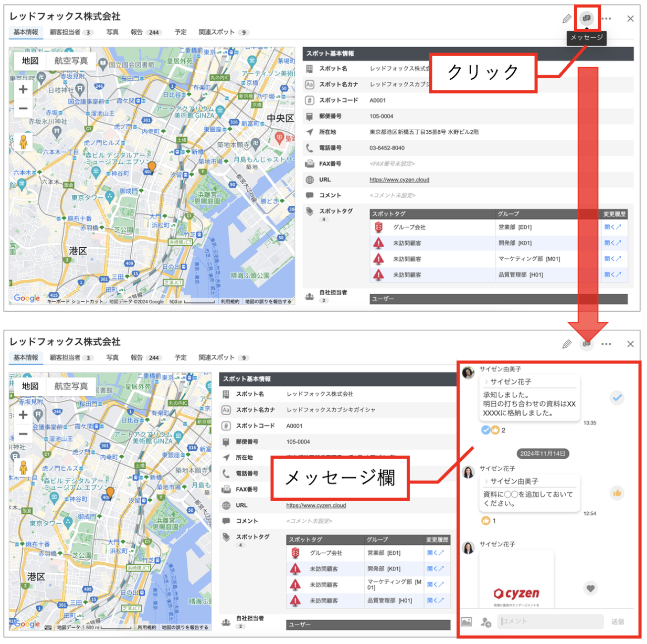
Task: Switch upper map to 地図 view
Action: [x=30, y=61]
